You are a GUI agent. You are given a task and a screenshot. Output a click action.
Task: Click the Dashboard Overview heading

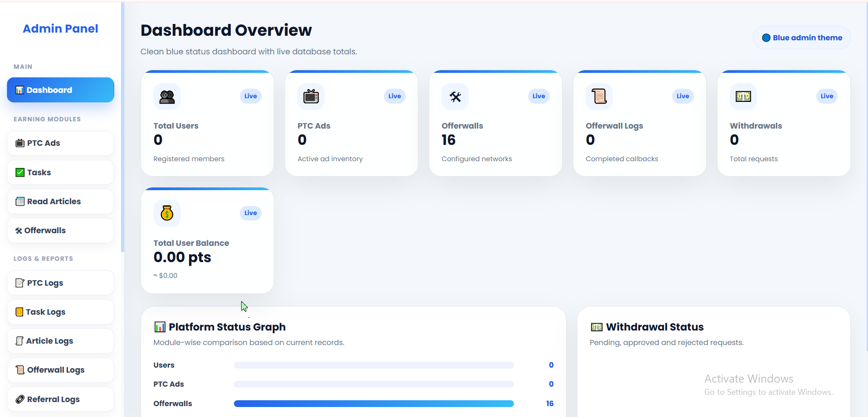click(226, 30)
